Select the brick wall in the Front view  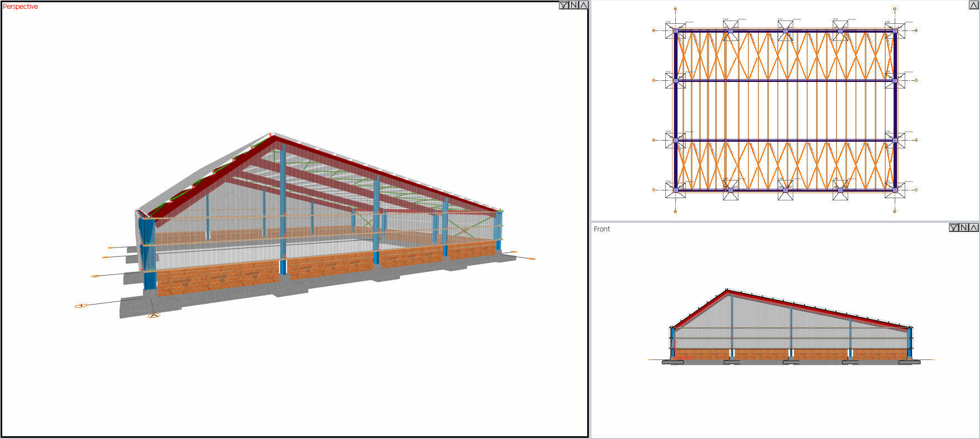pos(759,354)
